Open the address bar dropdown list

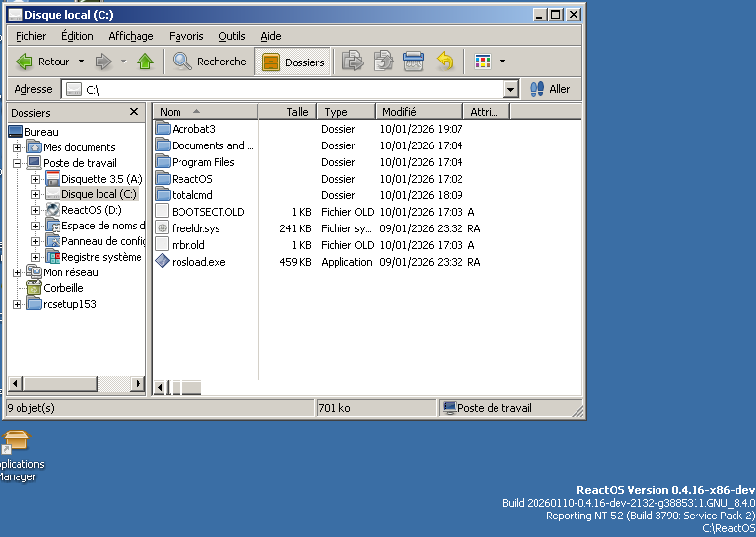(510, 89)
